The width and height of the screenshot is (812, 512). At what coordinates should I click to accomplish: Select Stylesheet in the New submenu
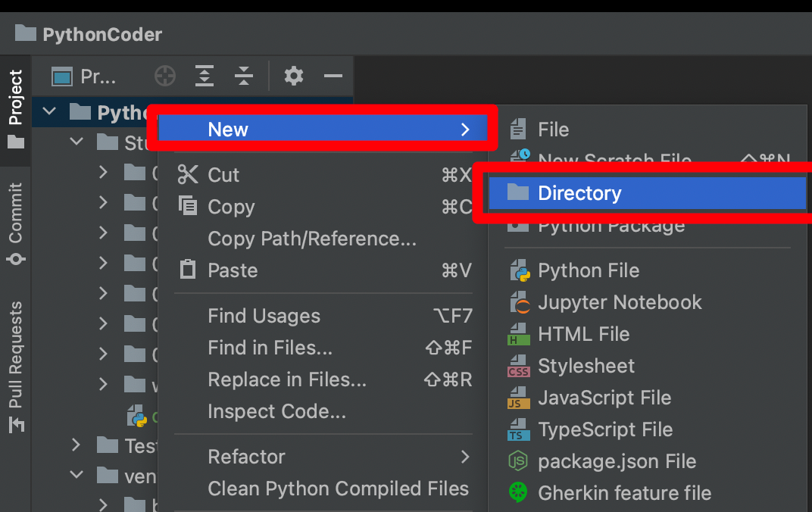pyautogui.click(x=648, y=366)
